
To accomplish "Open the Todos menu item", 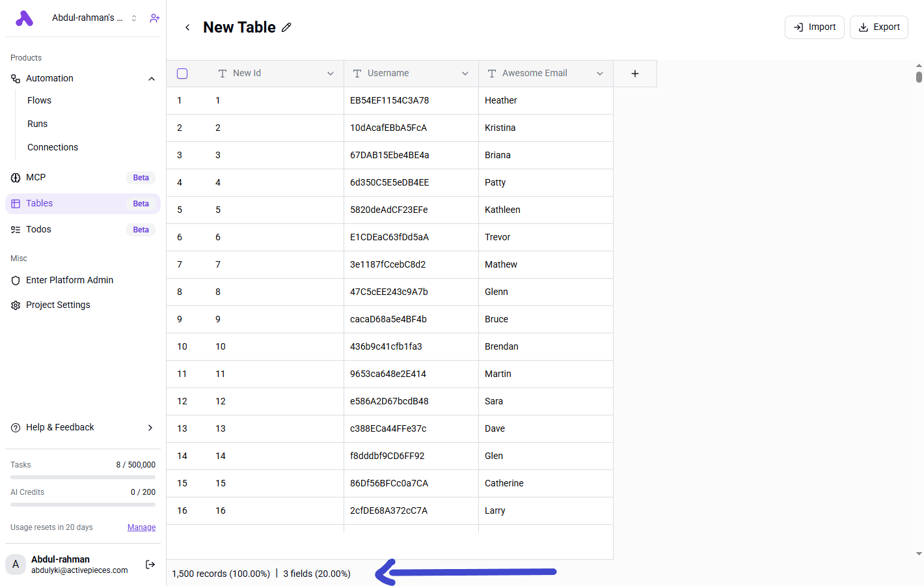I will tap(83, 229).
